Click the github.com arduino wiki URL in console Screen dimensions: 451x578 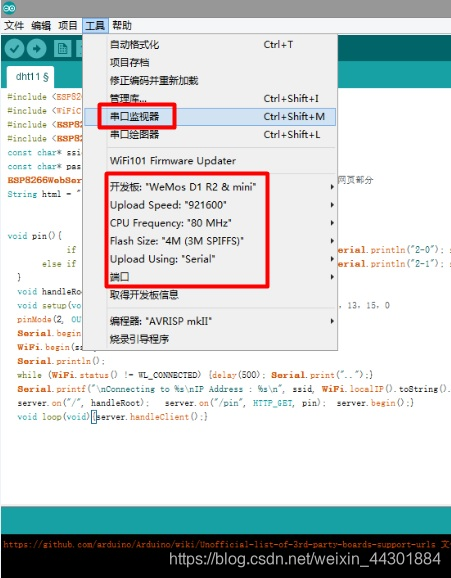(219, 544)
